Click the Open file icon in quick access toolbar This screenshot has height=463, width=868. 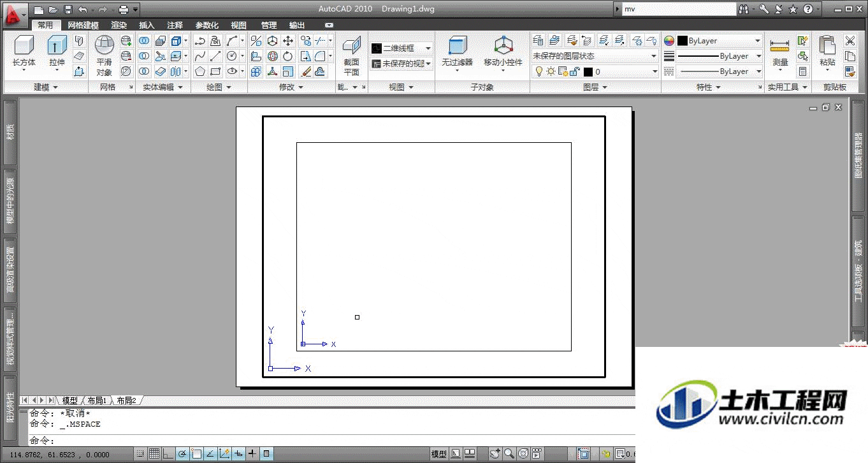tap(54, 10)
